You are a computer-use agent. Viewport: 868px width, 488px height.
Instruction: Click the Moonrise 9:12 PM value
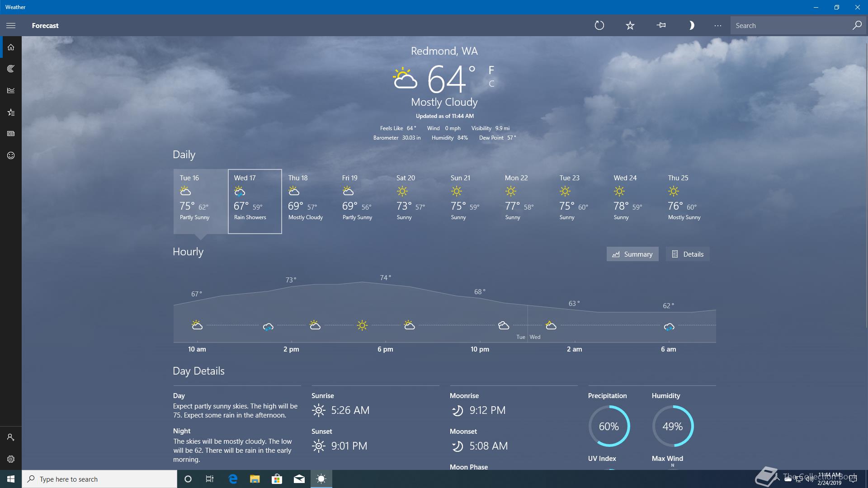coord(487,410)
